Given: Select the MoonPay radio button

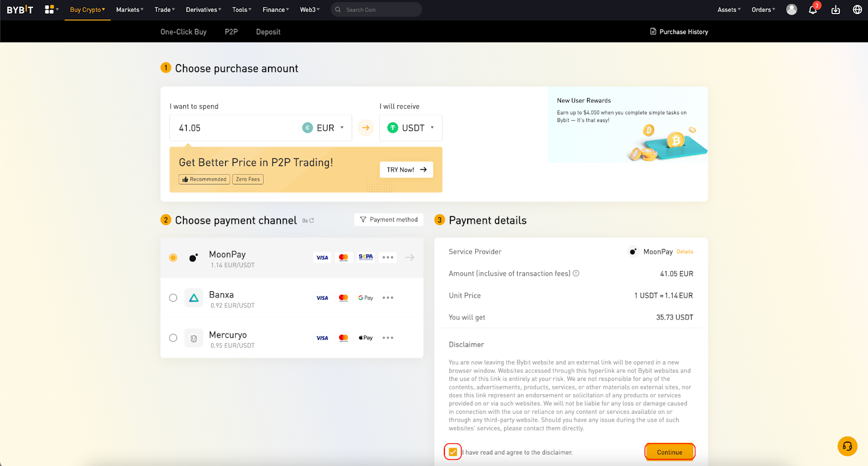Looking at the screenshot, I should (173, 258).
